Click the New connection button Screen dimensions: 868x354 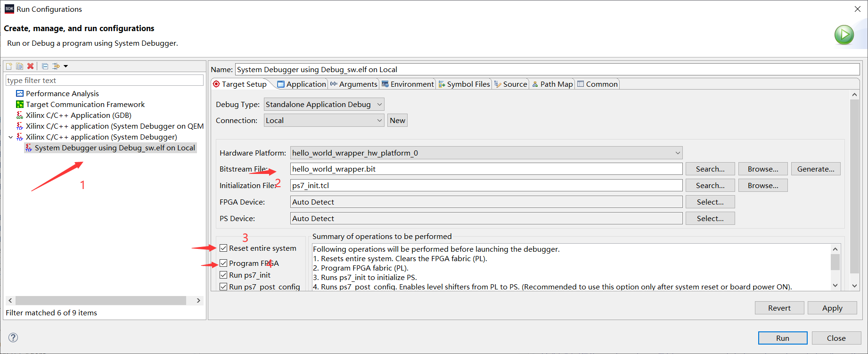coord(397,120)
